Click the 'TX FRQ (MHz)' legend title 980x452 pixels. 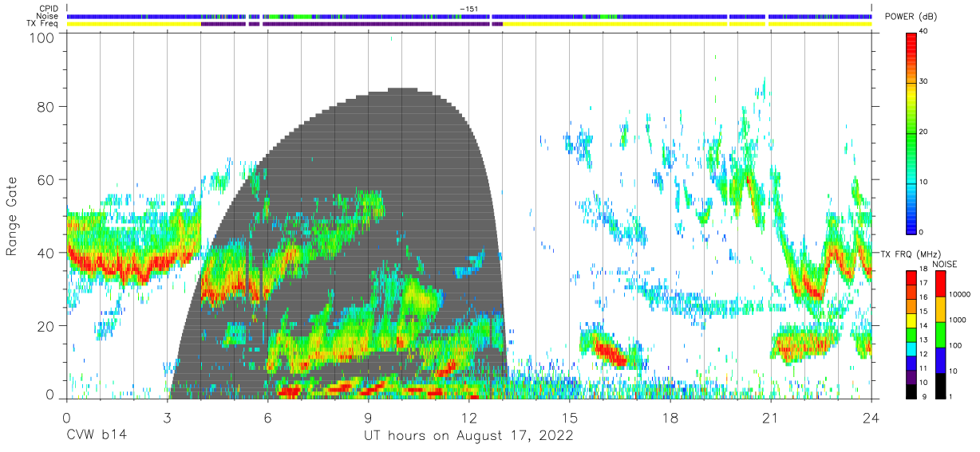909,254
